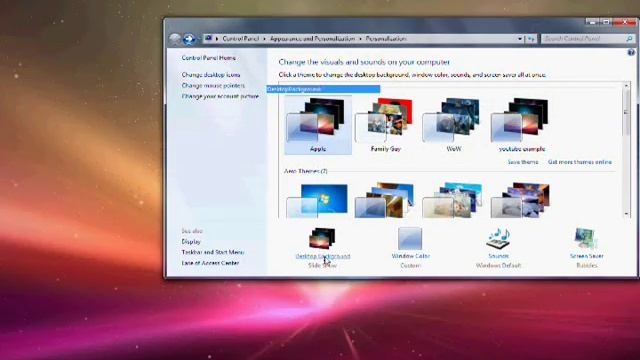Click the Forward navigation arrow

click(x=189, y=39)
